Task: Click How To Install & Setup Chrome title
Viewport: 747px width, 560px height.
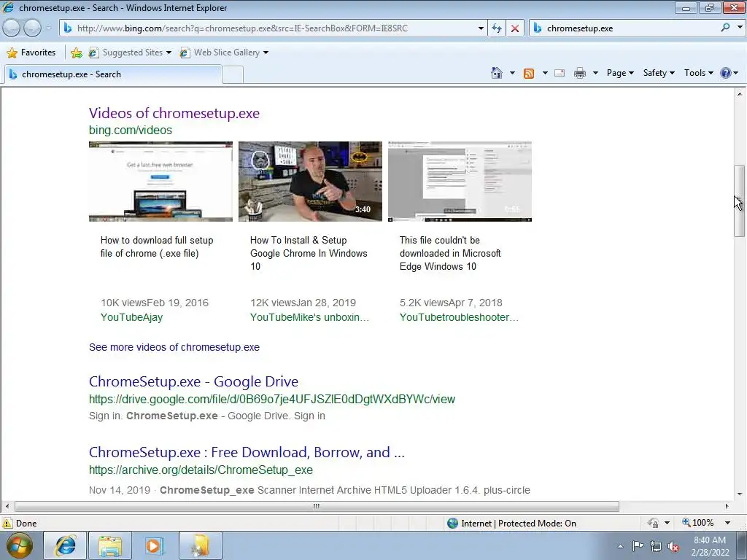Action: 309,253
